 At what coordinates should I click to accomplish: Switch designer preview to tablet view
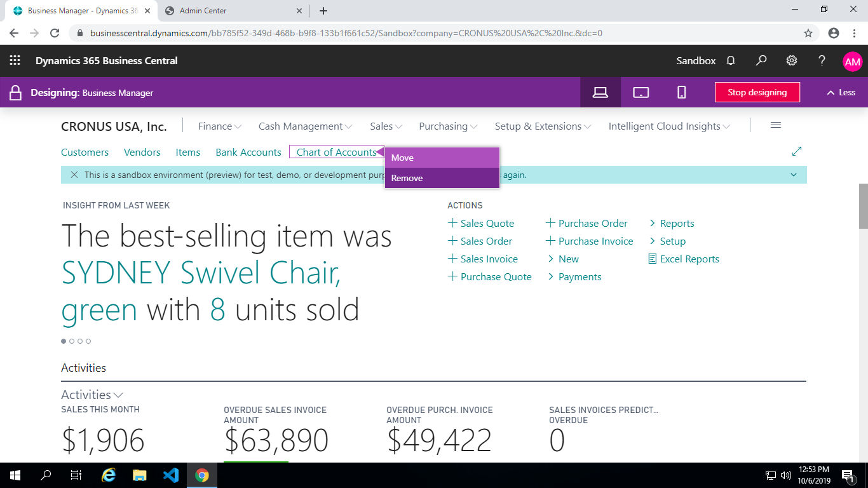(x=641, y=92)
